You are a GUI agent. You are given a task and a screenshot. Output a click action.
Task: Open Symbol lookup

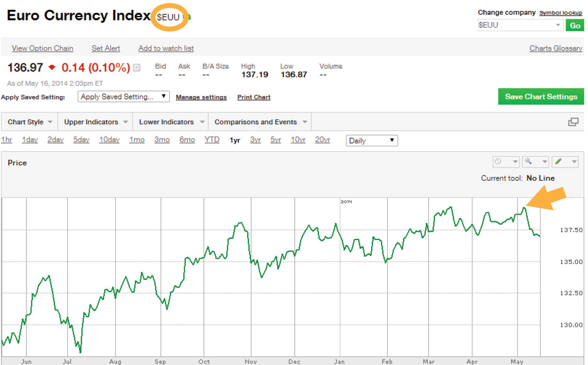point(560,12)
